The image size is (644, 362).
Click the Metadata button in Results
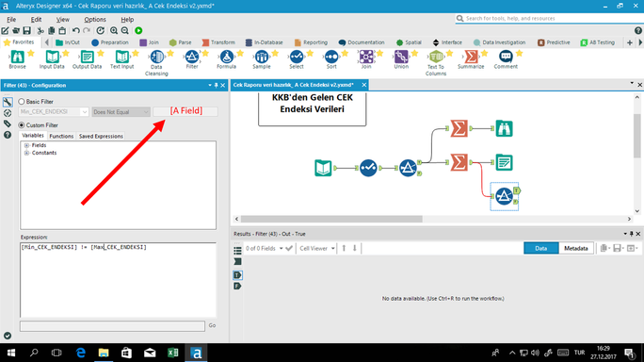coord(576,248)
